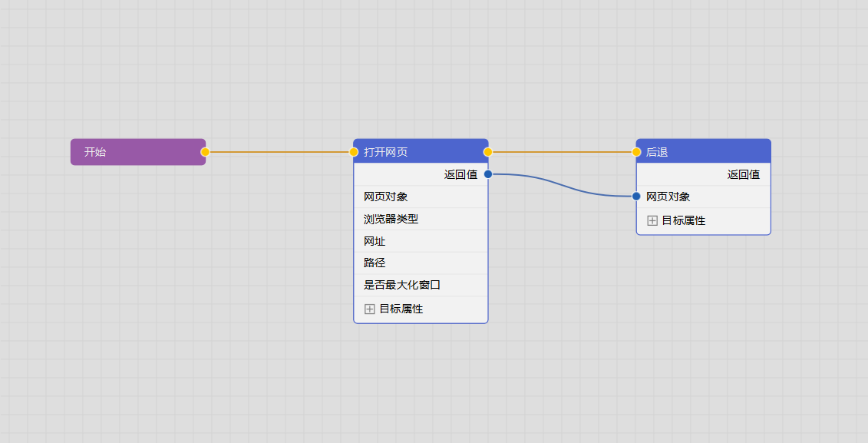
Task: Select the 是否最大化窗口 parameter row
Action: click(421, 285)
